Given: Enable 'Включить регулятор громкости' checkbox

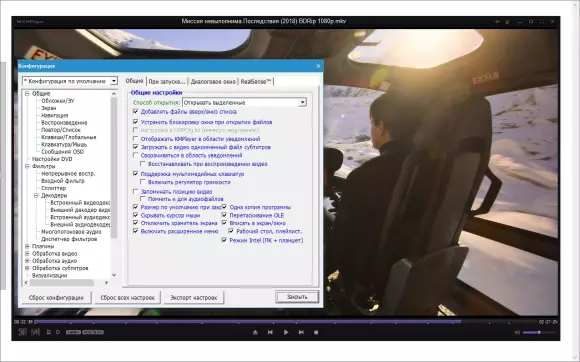Looking at the screenshot, I should [x=143, y=182].
